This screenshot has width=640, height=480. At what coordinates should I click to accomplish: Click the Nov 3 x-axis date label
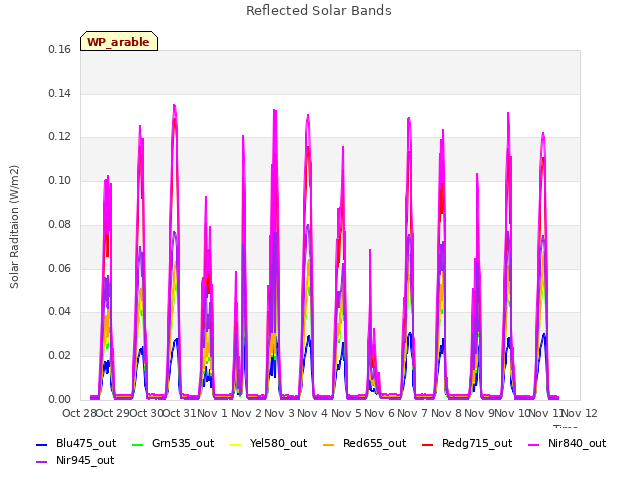[280, 413]
